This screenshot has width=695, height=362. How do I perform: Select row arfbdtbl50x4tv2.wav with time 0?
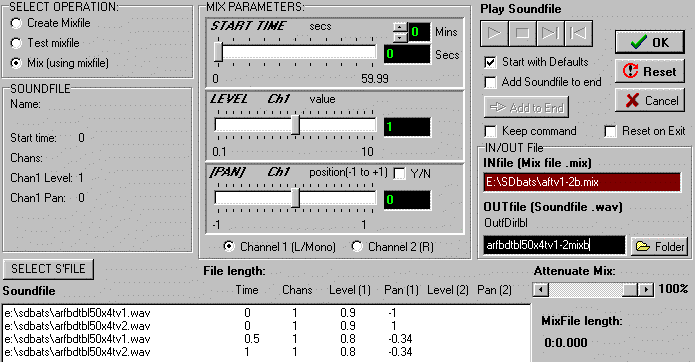266,326
